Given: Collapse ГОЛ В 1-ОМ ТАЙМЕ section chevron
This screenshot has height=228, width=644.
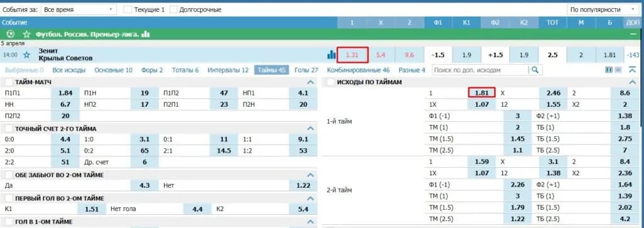Looking at the screenshot, I should click(x=311, y=222).
